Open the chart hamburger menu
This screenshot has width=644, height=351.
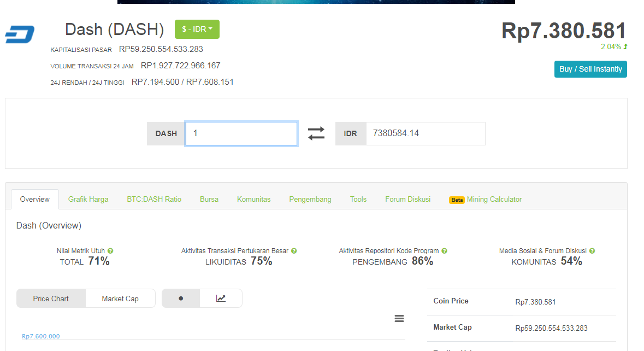399,319
